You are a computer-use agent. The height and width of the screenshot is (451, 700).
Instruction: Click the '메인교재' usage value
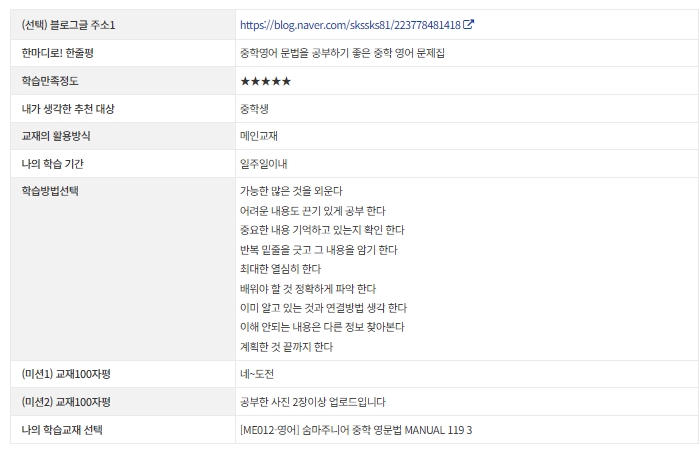(x=261, y=136)
